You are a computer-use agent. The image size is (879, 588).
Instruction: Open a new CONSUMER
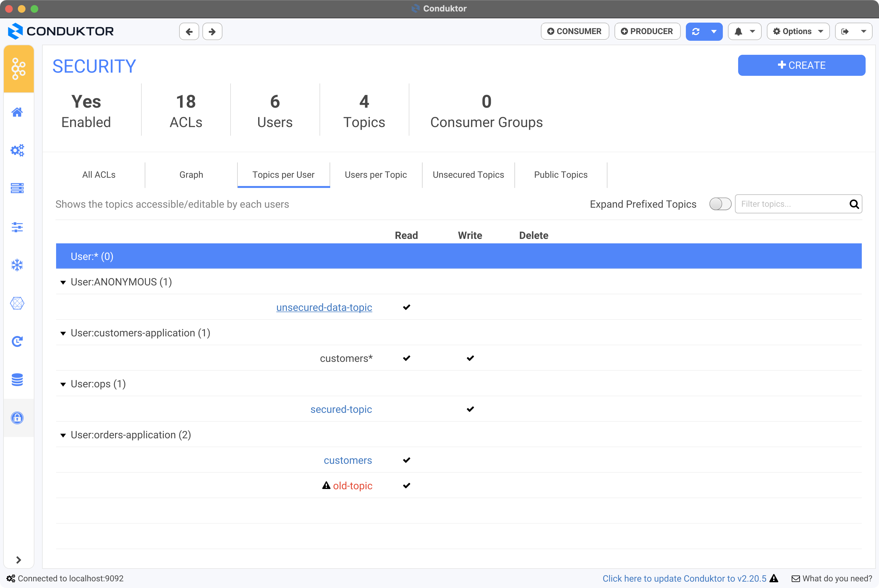(575, 32)
